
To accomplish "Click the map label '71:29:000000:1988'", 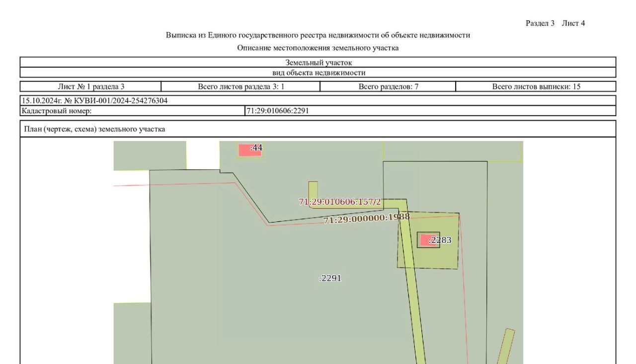I will 367,218.
